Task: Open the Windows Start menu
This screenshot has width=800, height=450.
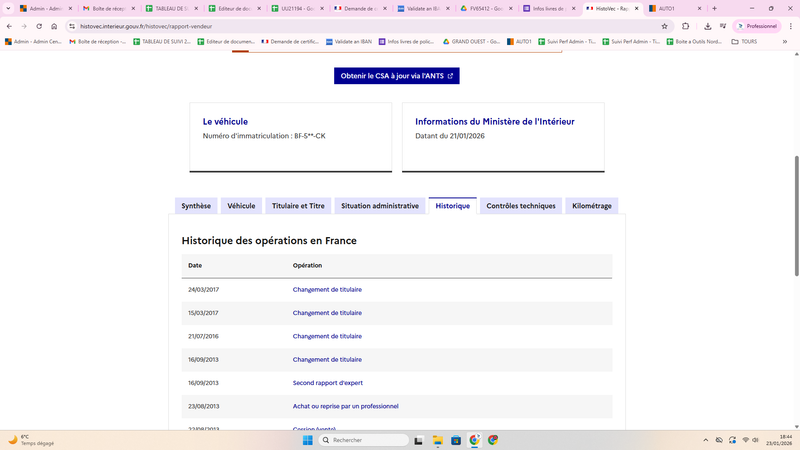Action: 307,440
